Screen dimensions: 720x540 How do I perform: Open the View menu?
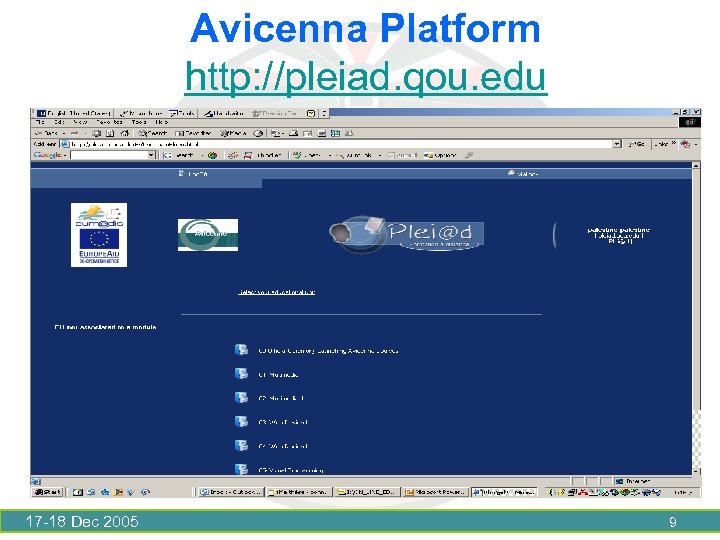pos(80,122)
